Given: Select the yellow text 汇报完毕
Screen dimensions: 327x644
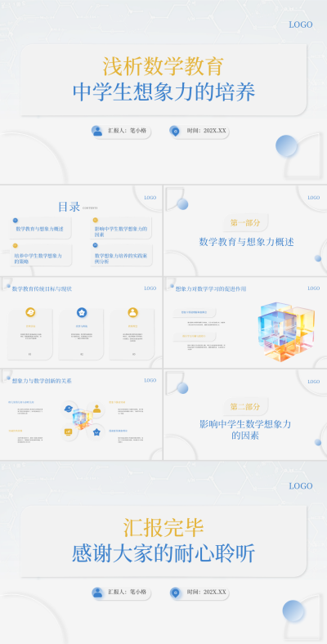Looking at the screenshot, I should point(163,528).
